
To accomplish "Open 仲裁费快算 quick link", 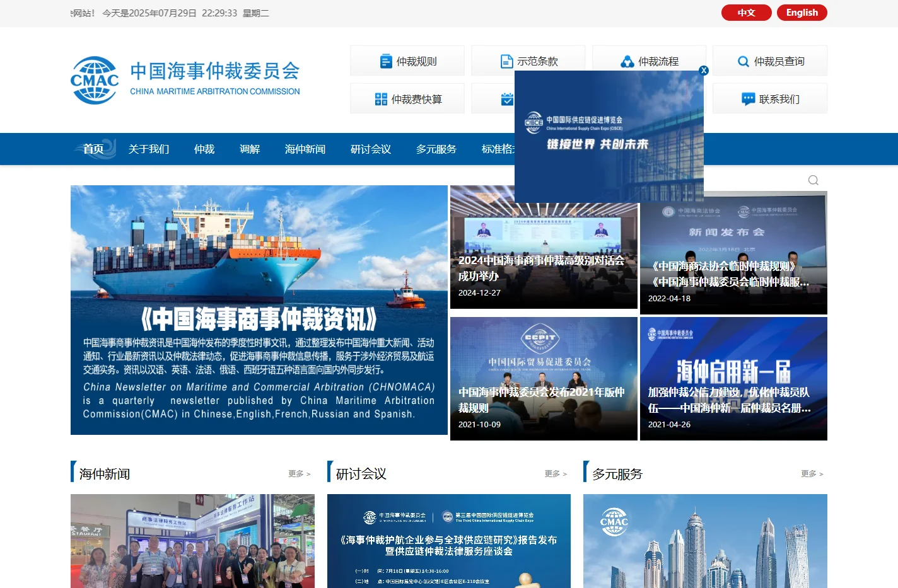I will [407, 99].
